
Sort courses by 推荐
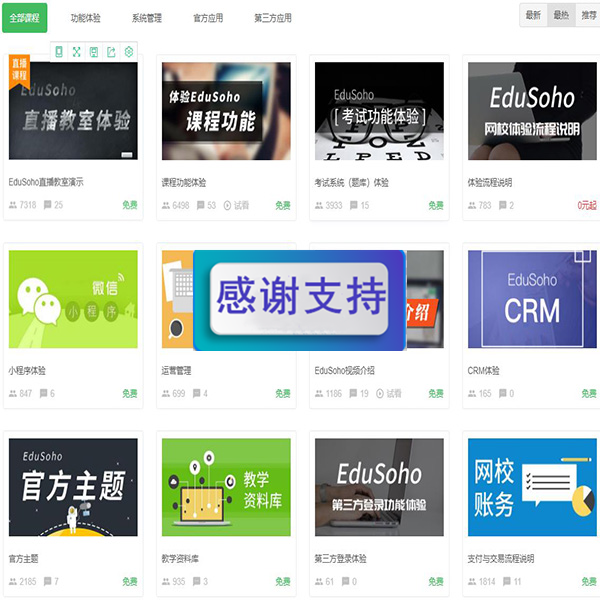coord(589,15)
